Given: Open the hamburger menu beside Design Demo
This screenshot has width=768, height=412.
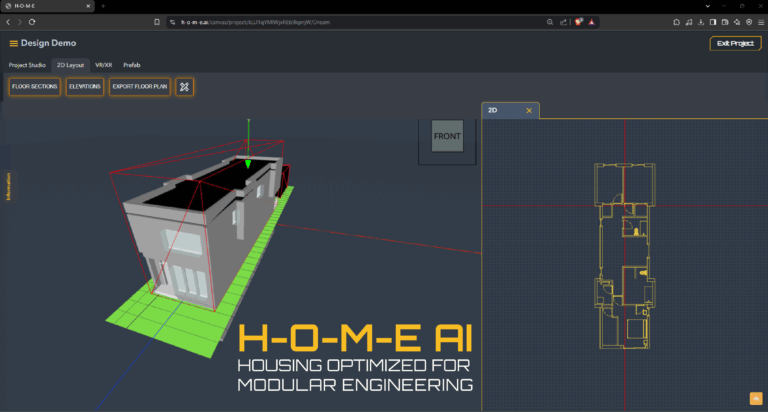Looking at the screenshot, I should (x=13, y=43).
